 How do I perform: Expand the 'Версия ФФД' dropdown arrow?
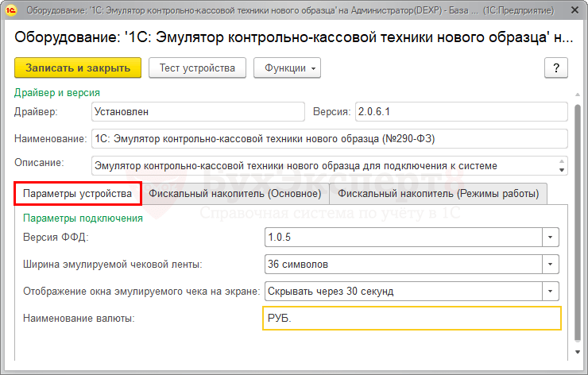coord(550,237)
